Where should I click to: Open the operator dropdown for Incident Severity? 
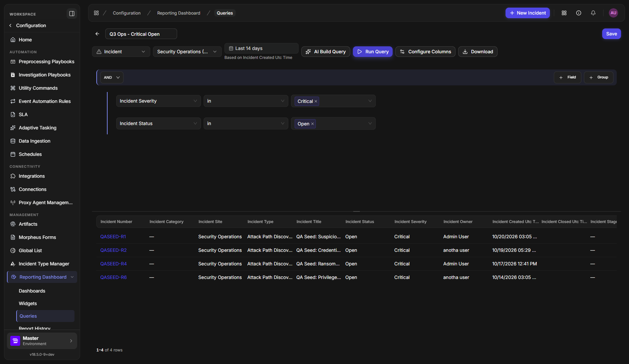246,101
